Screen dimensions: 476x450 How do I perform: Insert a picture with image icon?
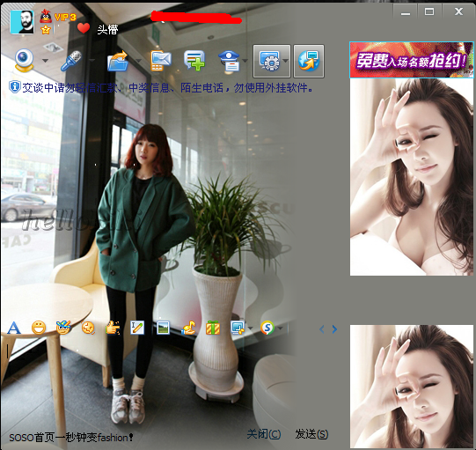point(164,328)
